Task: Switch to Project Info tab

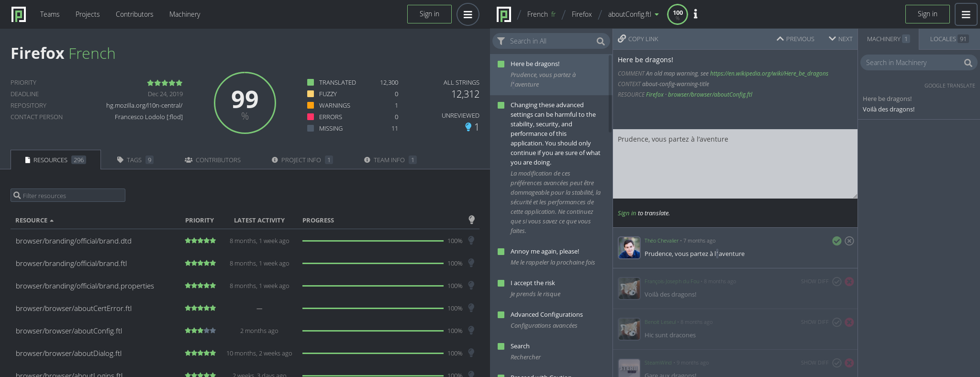Action: (x=302, y=160)
